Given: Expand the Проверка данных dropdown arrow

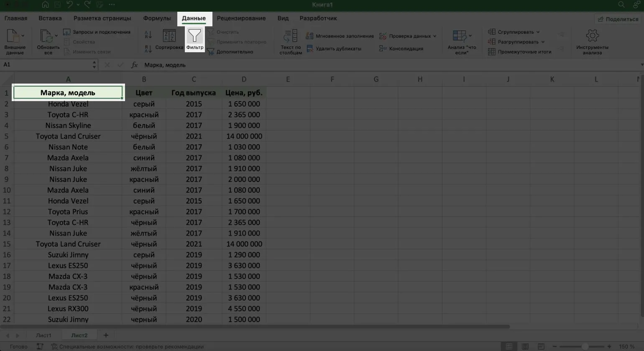Looking at the screenshot, I should click(435, 36).
